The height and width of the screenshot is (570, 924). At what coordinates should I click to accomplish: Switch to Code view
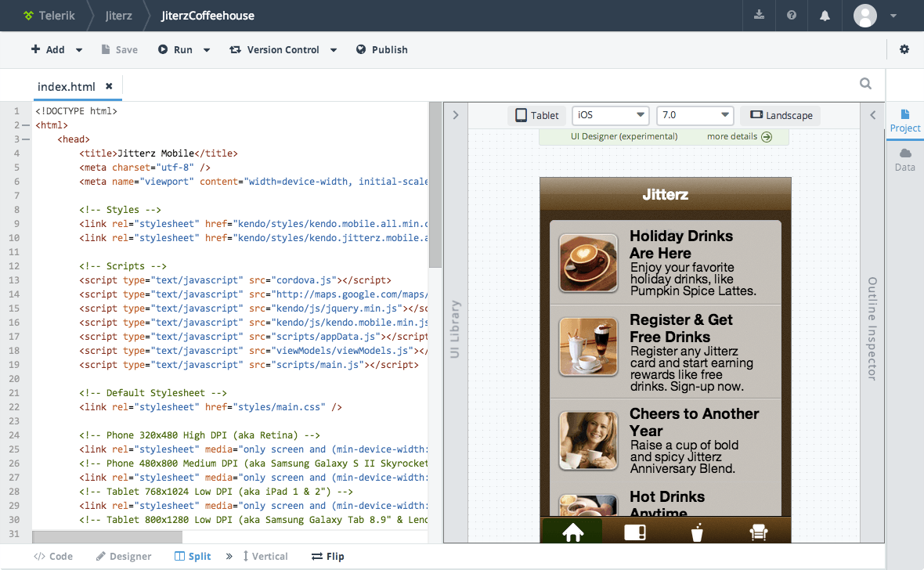53,557
